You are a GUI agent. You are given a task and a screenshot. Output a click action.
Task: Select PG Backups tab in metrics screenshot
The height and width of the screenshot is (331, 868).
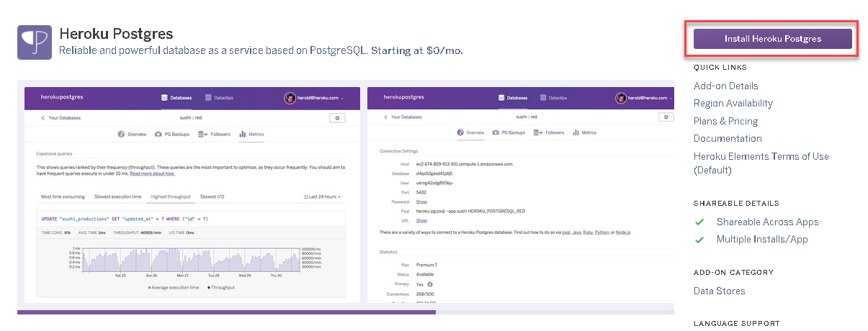[171, 134]
